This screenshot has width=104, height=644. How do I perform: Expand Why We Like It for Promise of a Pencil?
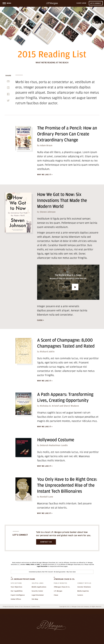click(x=45, y=175)
